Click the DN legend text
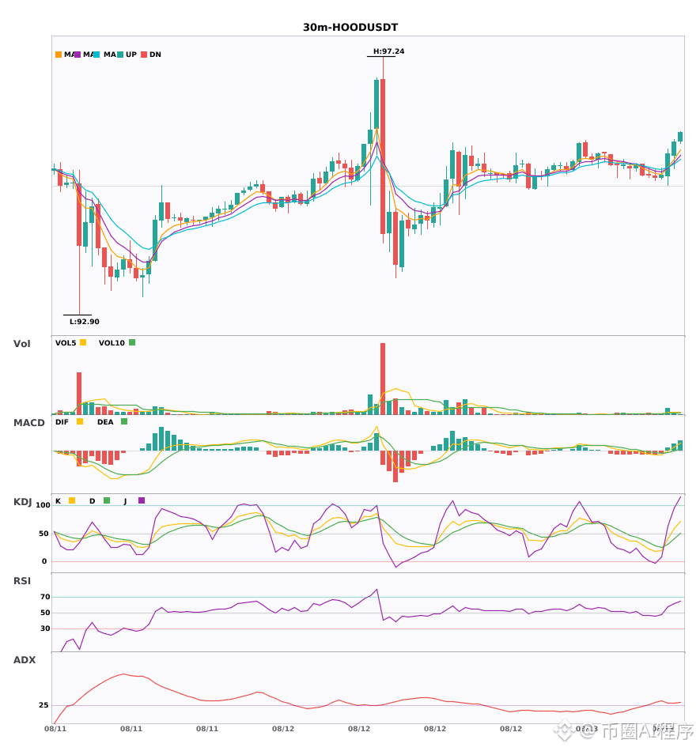 [x=155, y=55]
